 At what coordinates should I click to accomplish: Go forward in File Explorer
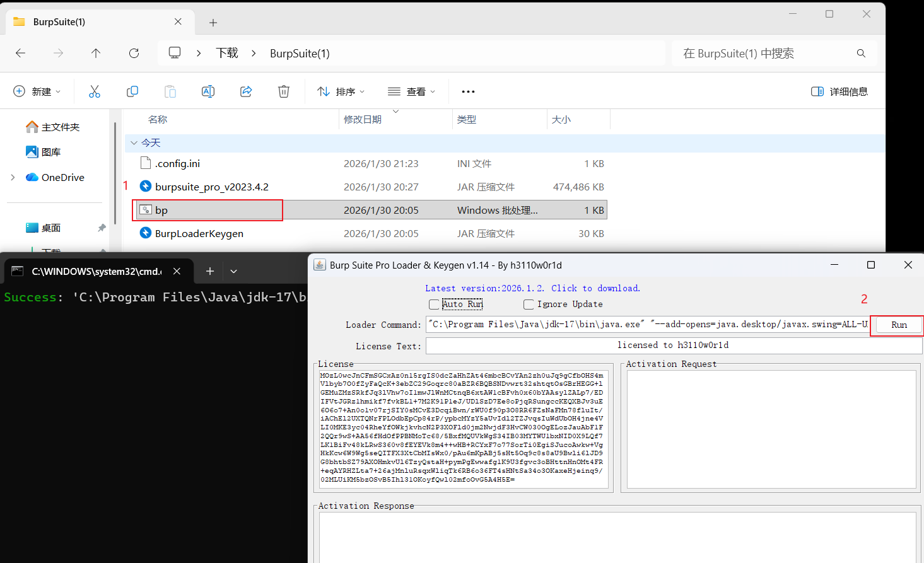59,54
